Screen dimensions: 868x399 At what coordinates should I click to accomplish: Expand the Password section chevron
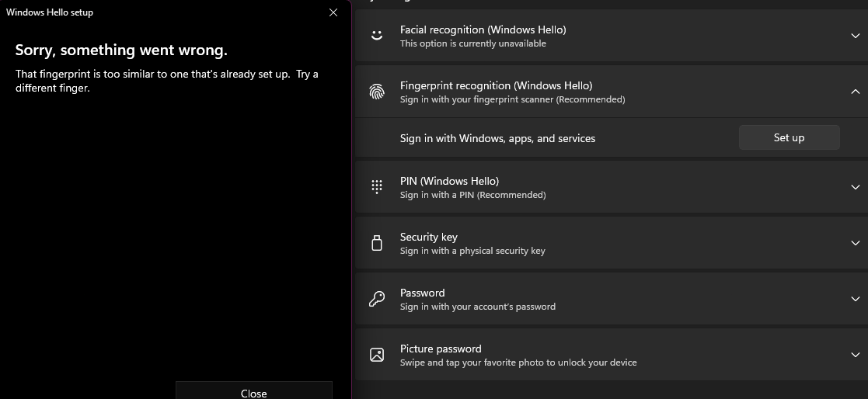click(856, 299)
